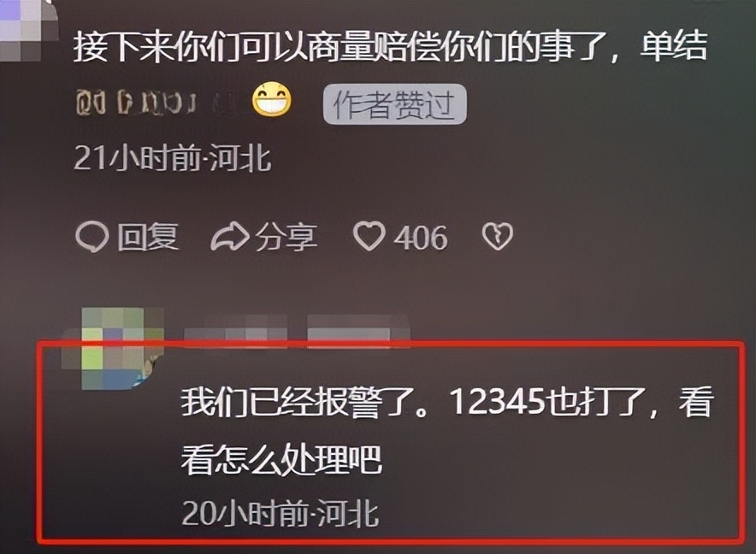Image resolution: width=756 pixels, height=554 pixels.
Task: Click the grinning emoji in comment
Action: (x=272, y=100)
